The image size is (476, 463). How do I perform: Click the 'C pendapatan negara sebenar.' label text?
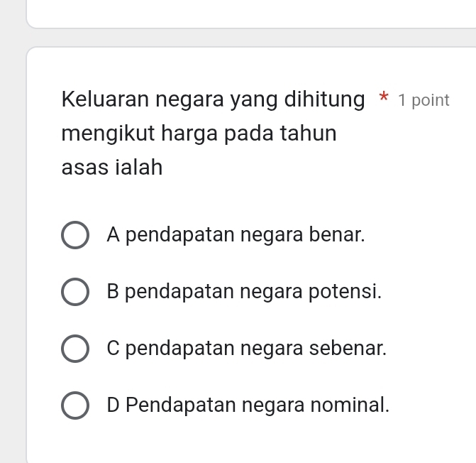[x=247, y=349]
